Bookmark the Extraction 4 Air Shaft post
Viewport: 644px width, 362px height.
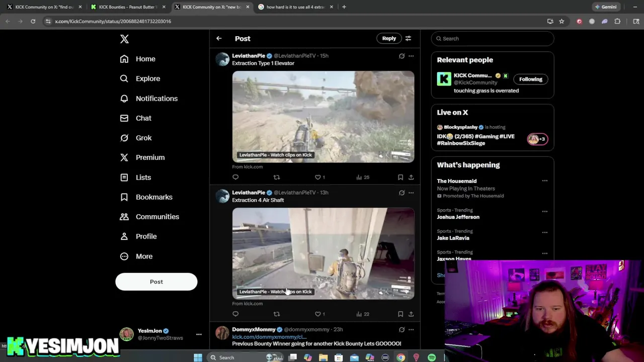pyautogui.click(x=400, y=314)
